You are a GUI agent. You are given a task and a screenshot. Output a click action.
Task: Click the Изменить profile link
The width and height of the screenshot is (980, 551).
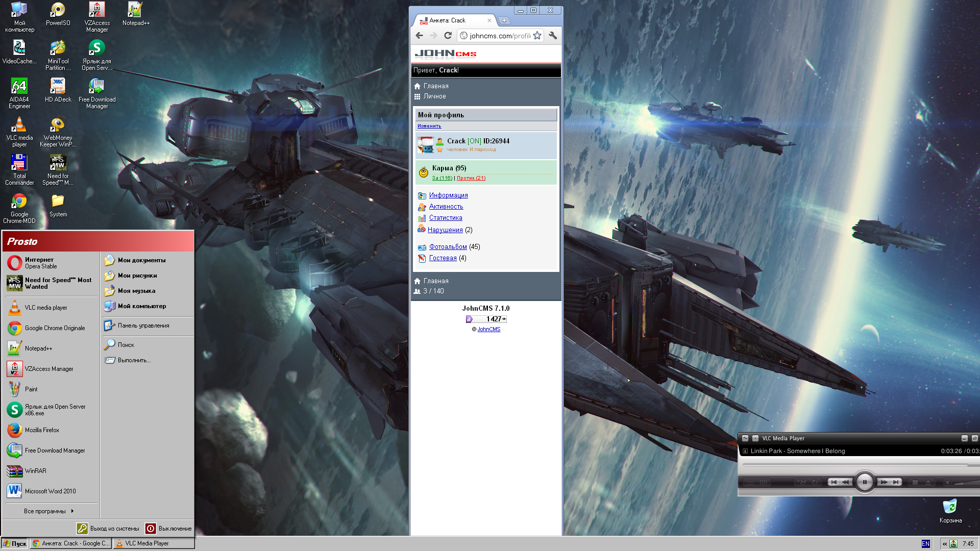pos(429,126)
